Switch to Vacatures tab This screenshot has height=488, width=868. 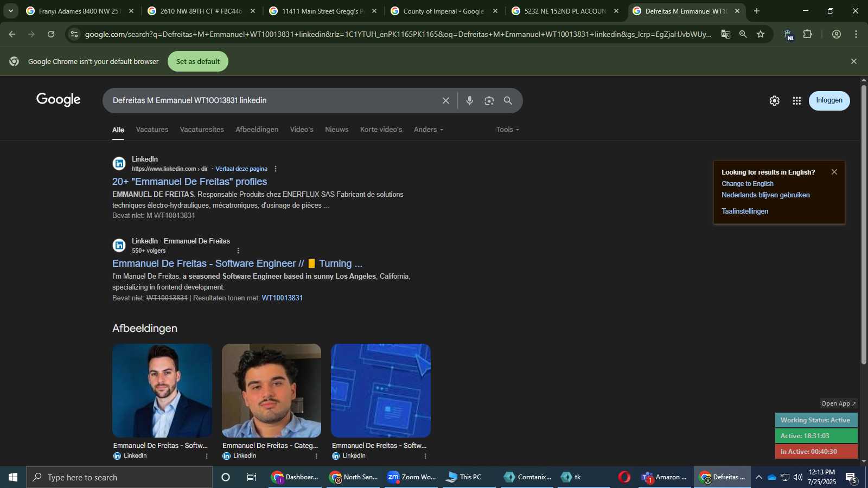click(x=152, y=130)
